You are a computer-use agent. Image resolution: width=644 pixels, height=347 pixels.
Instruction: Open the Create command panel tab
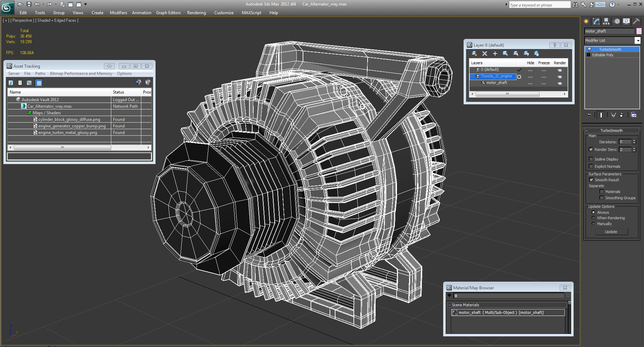(x=586, y=21)
